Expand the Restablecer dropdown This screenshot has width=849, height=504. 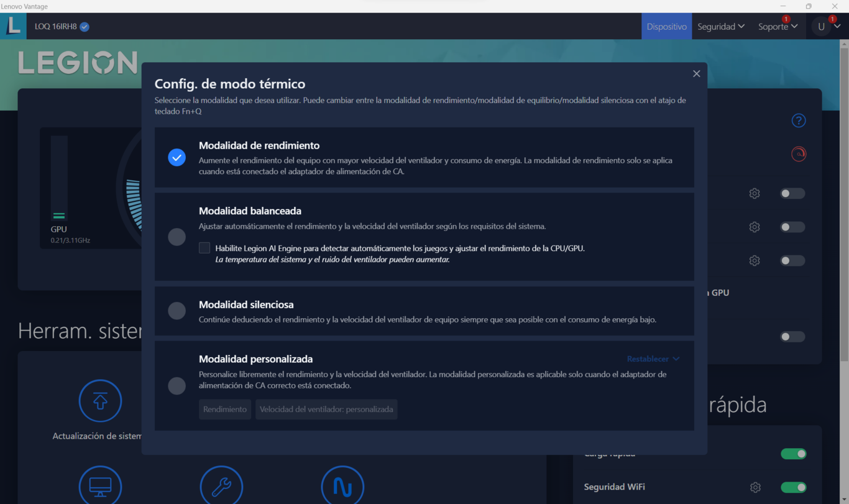click(653, 359)
